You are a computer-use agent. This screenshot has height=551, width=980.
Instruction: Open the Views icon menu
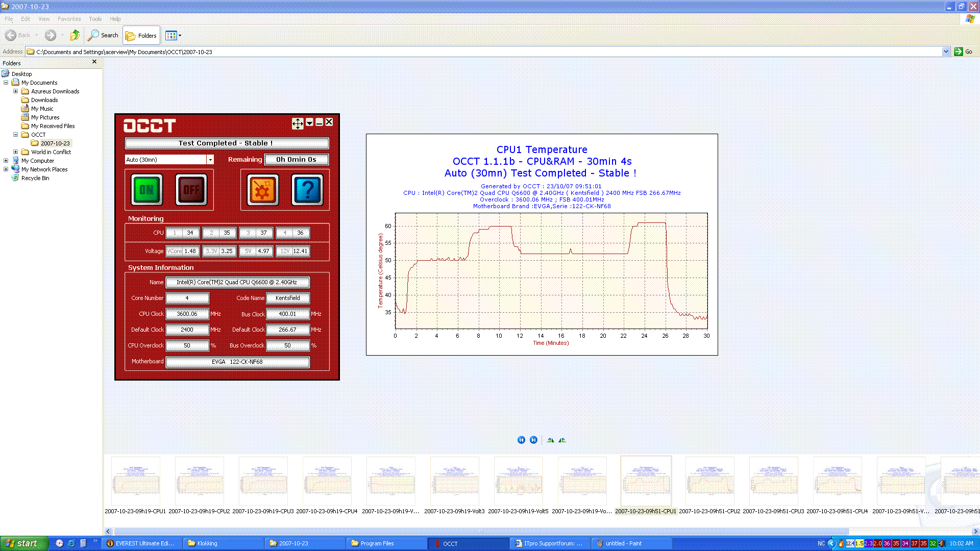174,35
